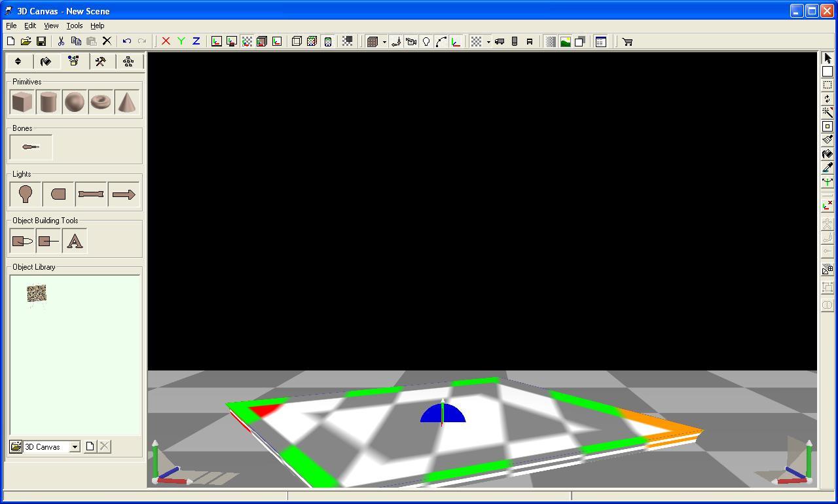Remove library with the greyed X button
The image size is (838, 504).
pos(105,446)
